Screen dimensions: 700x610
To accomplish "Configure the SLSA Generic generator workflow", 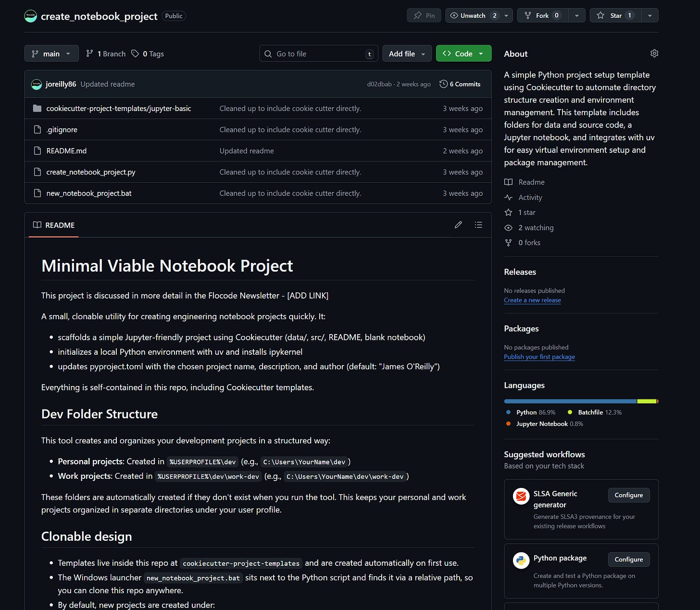I will point(628,495).
